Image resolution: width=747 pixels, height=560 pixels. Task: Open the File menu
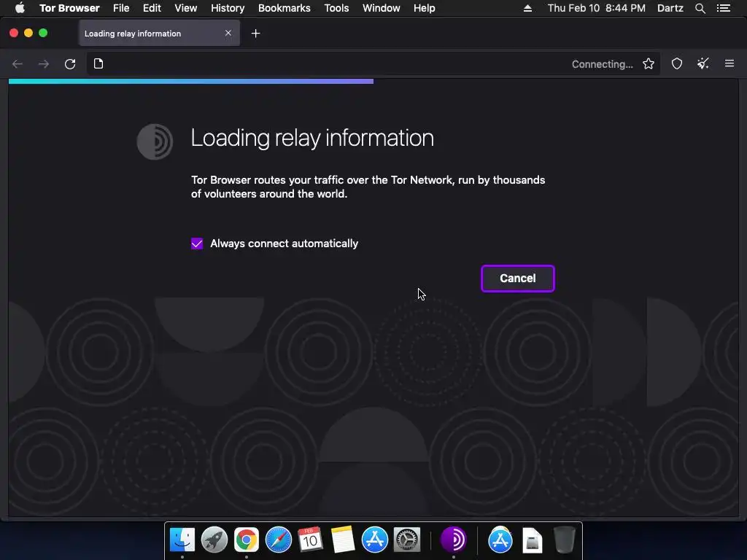pyautogui.click(x=121, y=8)
